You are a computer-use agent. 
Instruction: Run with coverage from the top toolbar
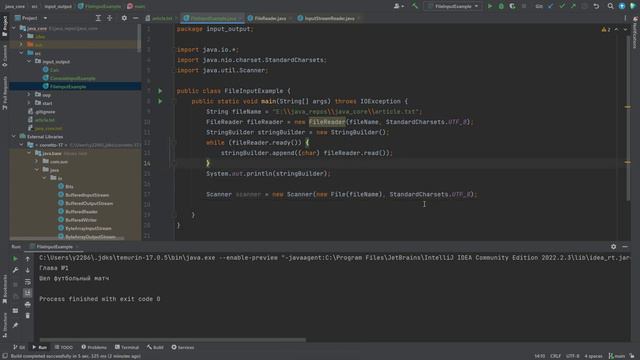(x=512, y=6)
